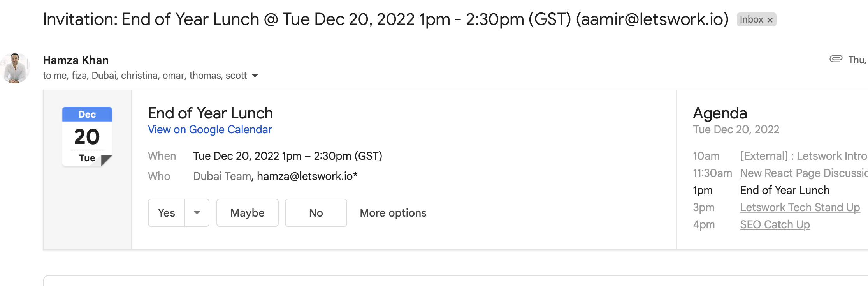Open Letswork Tech Stand Up event
The height and width of the screenshot is (286, 868).
point(800,207)
